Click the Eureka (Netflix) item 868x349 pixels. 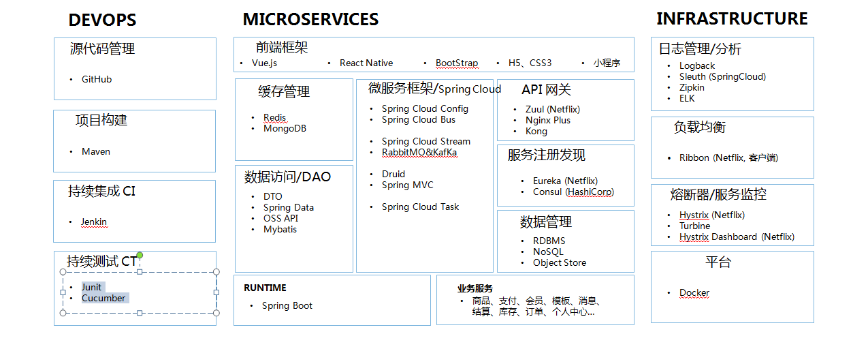[565, 181]
